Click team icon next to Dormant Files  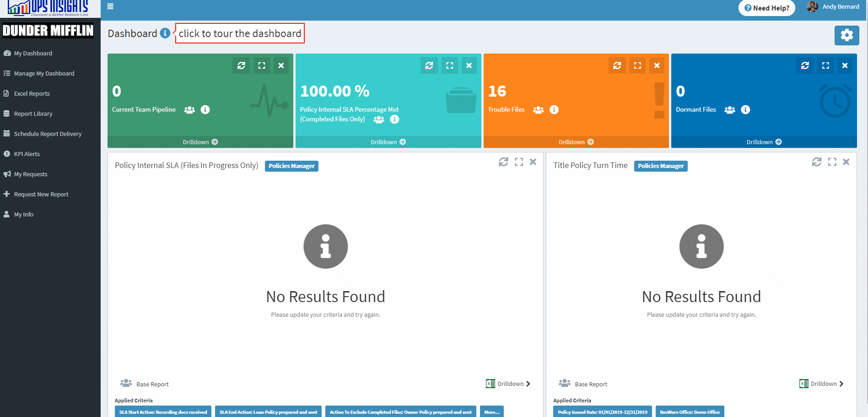coord(730,110)
